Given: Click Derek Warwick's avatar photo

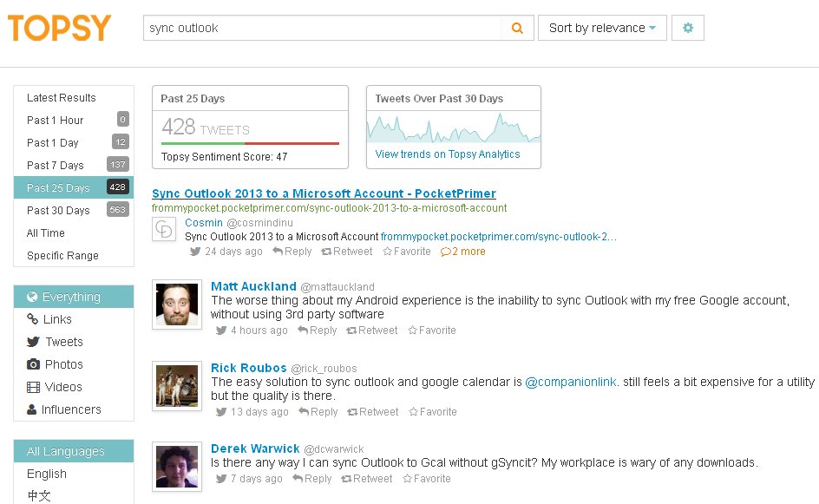Looking at the screenshot, I should click(x=177, y=467).
